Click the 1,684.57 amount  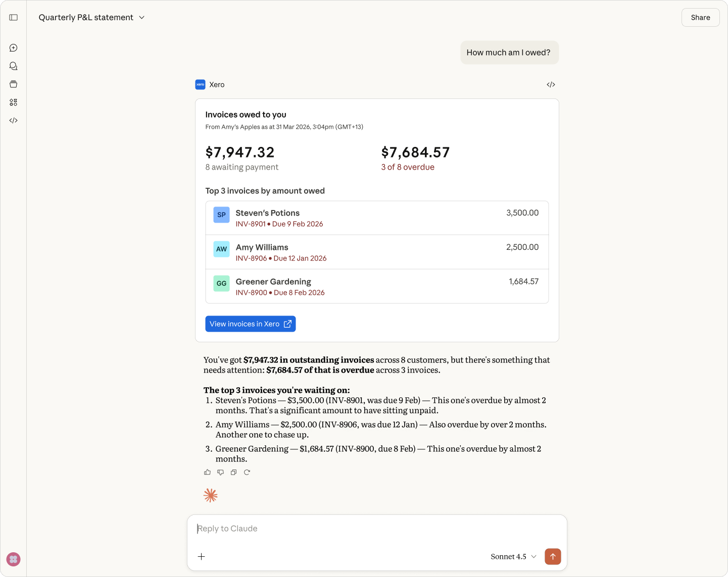(x=523, y=282)
